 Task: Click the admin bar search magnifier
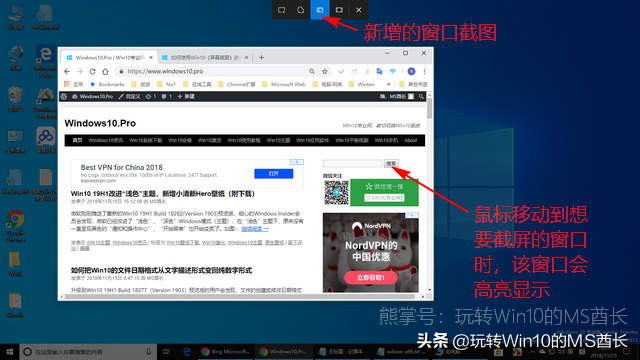[421, 97]
